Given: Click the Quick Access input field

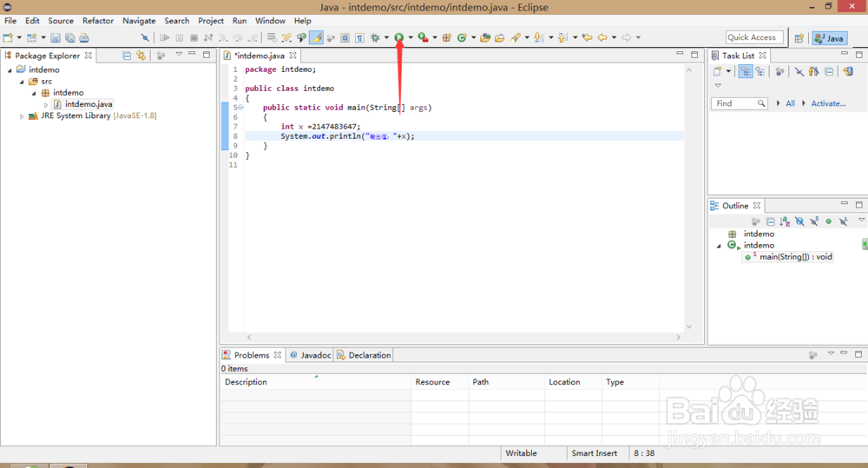Looking at the screenshot, I should pos(754,37).
